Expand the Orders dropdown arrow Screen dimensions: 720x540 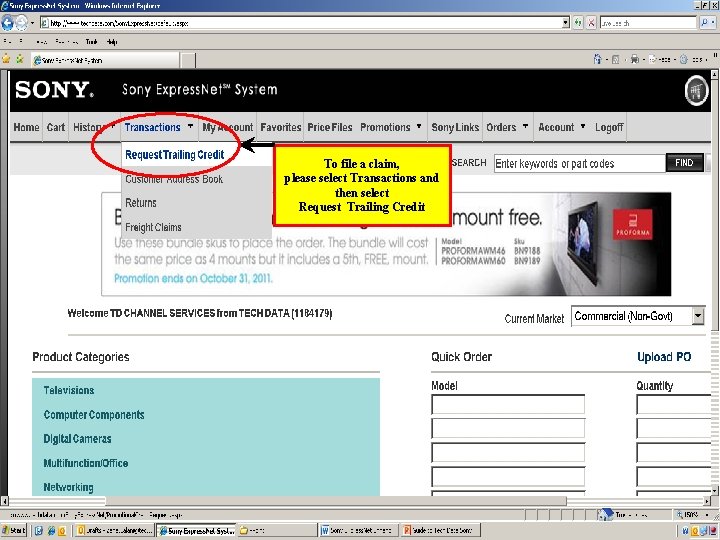525,126
